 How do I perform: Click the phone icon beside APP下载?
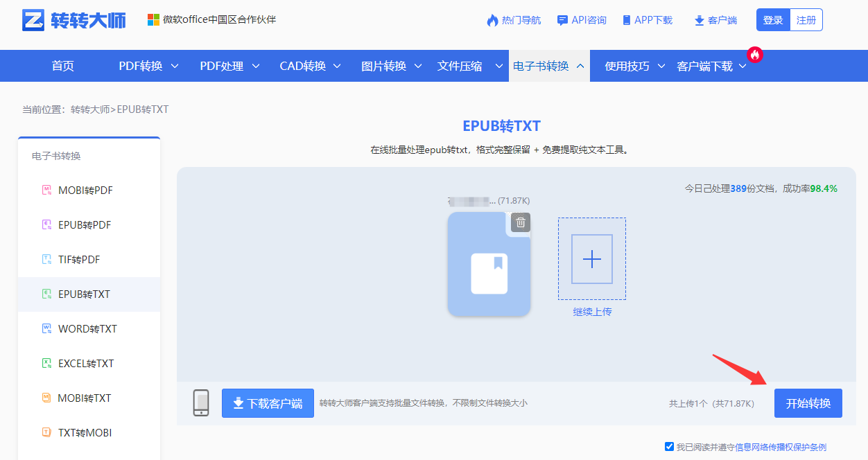(x=627, y=20)
